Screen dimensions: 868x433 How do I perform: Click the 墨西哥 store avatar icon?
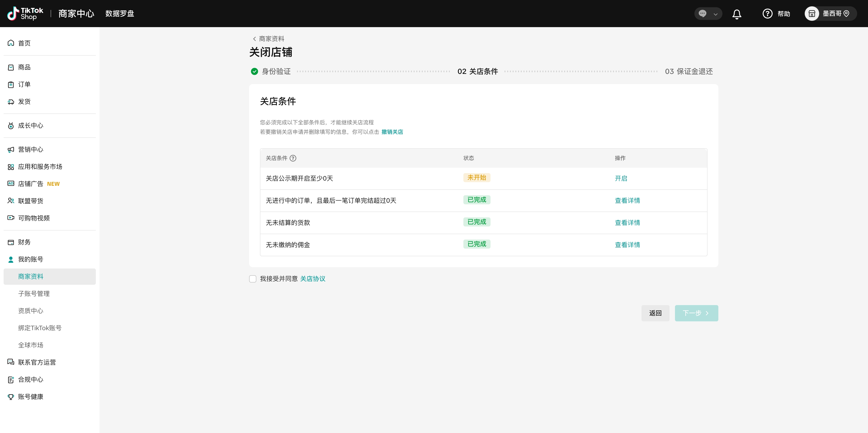tap(812, 14)
